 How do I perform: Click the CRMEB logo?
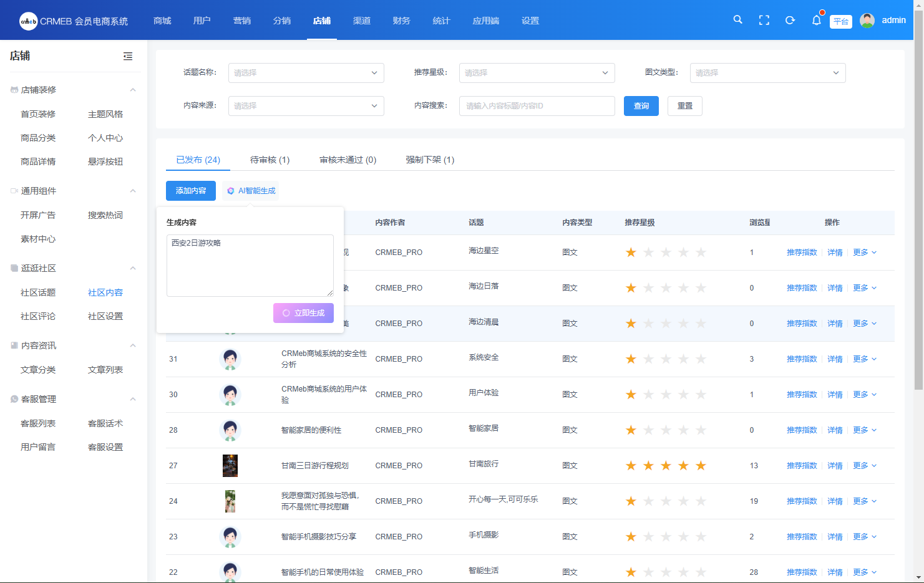click(x=29, y=21)
